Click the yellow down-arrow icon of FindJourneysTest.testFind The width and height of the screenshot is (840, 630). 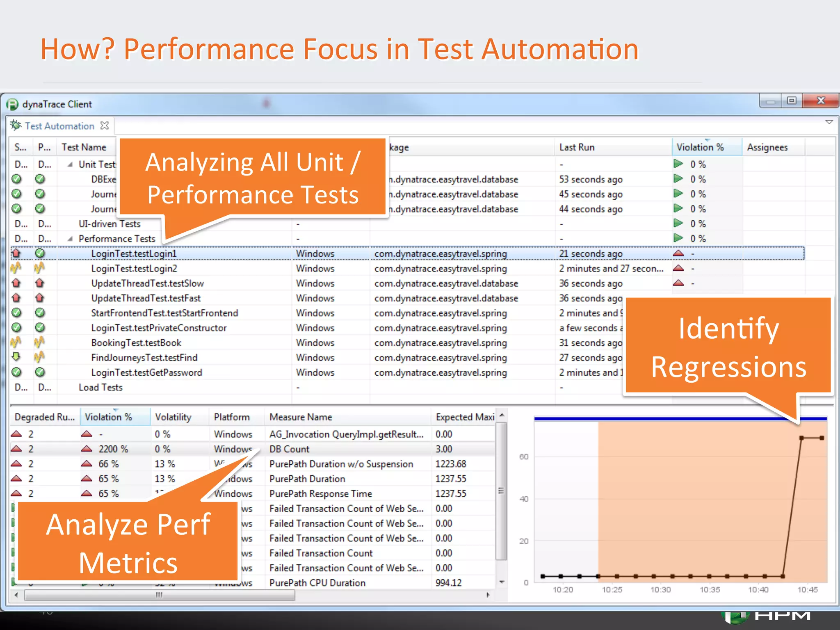point(16,357)
